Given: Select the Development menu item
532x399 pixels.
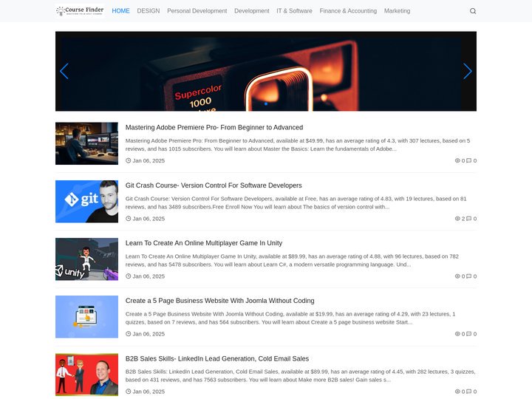Looking at the screenshot, I should coord(252,11).
